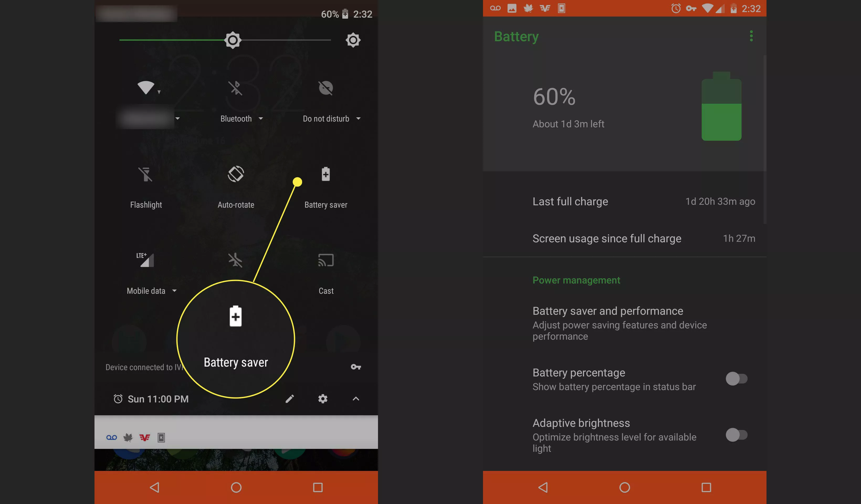Tap the Battery saver icon in quick settings
Screen dimensions: 861x504
click(x=326, y=174)
